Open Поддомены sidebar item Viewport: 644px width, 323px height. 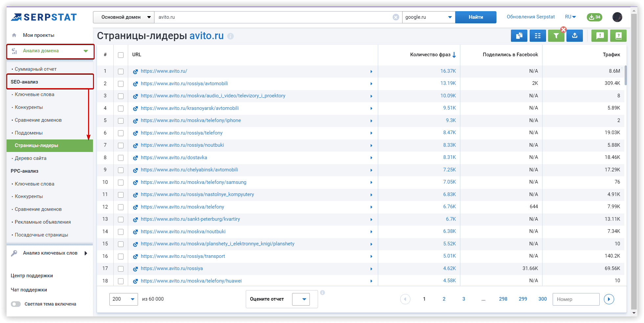click(x=29, y=133)
